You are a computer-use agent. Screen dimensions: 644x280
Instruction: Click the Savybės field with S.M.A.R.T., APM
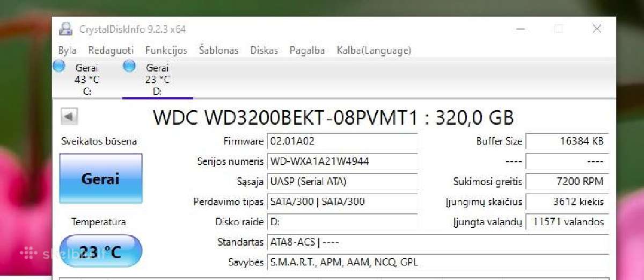(x=438, y=262)
